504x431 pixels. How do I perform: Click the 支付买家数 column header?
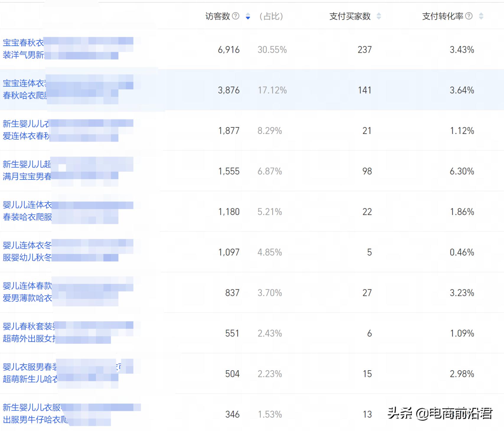click(x=350, y=16)
